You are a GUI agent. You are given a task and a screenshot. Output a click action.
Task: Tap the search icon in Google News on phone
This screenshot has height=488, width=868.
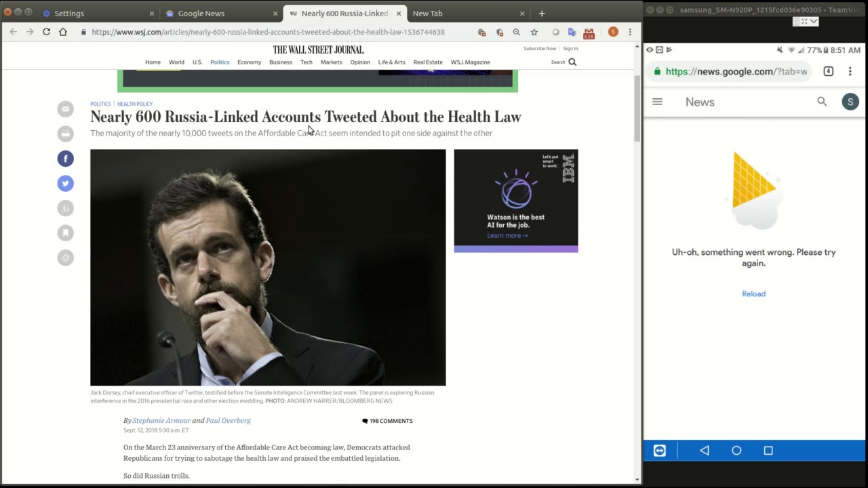click(x=822, y=102)
